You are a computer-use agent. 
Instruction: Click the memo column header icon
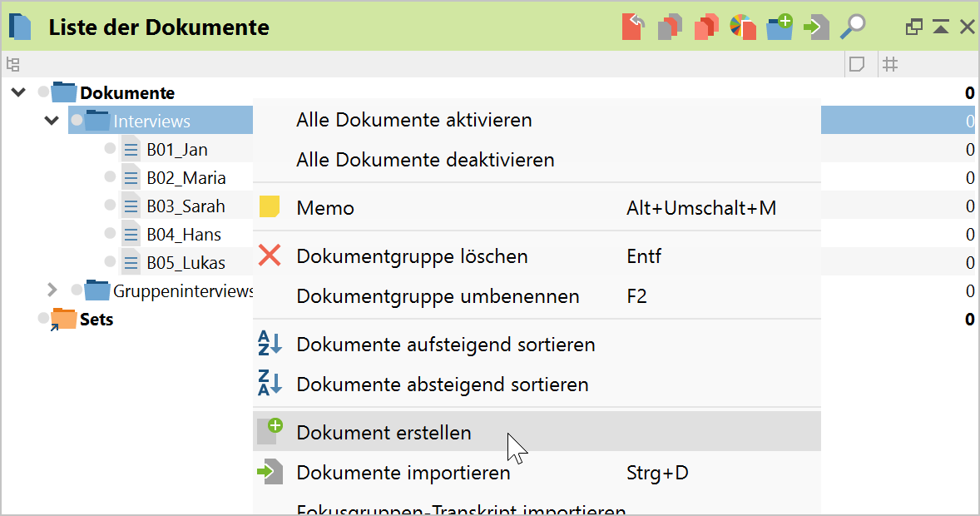point(857,64)
